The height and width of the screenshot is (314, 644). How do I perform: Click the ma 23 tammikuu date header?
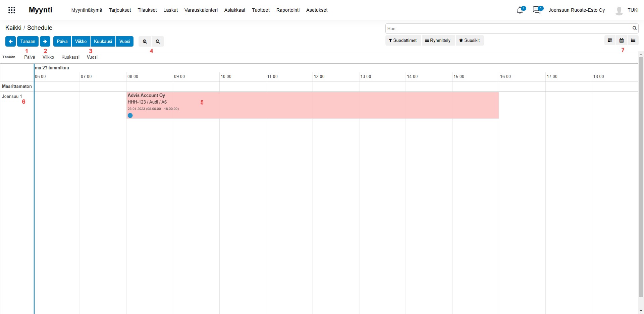pos(52,68)
